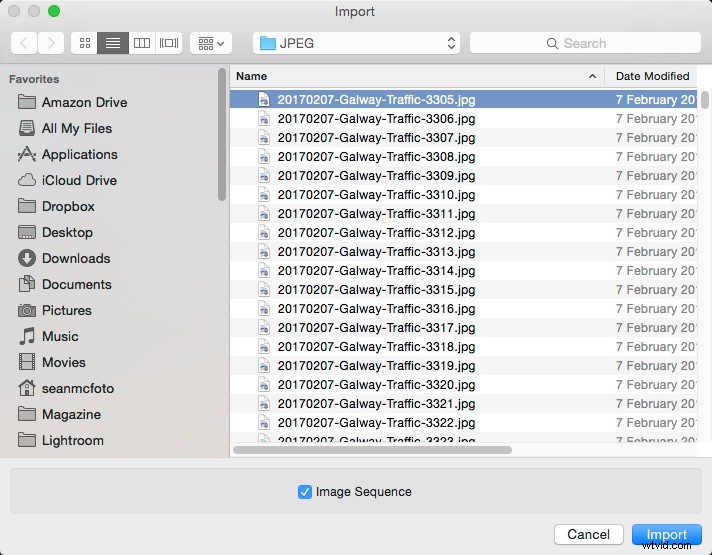Open the JPEG folder path popup

point(355,43)
